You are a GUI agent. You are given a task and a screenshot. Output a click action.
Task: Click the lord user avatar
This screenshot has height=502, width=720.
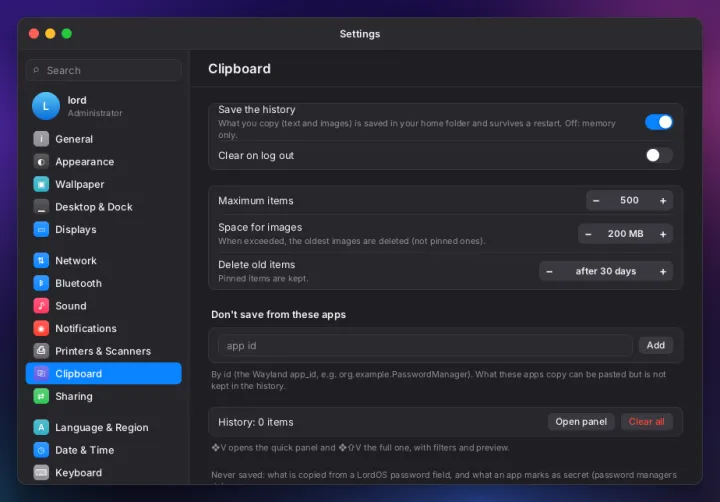click(46, 106)
